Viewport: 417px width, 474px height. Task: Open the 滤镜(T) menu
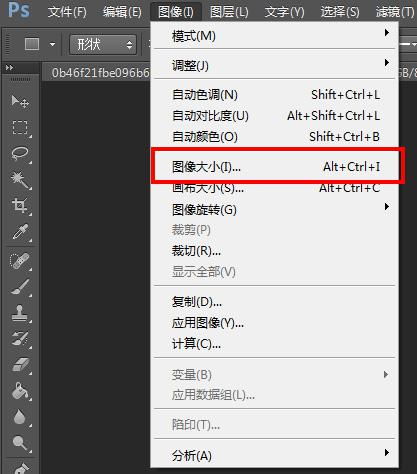point(395,12)
